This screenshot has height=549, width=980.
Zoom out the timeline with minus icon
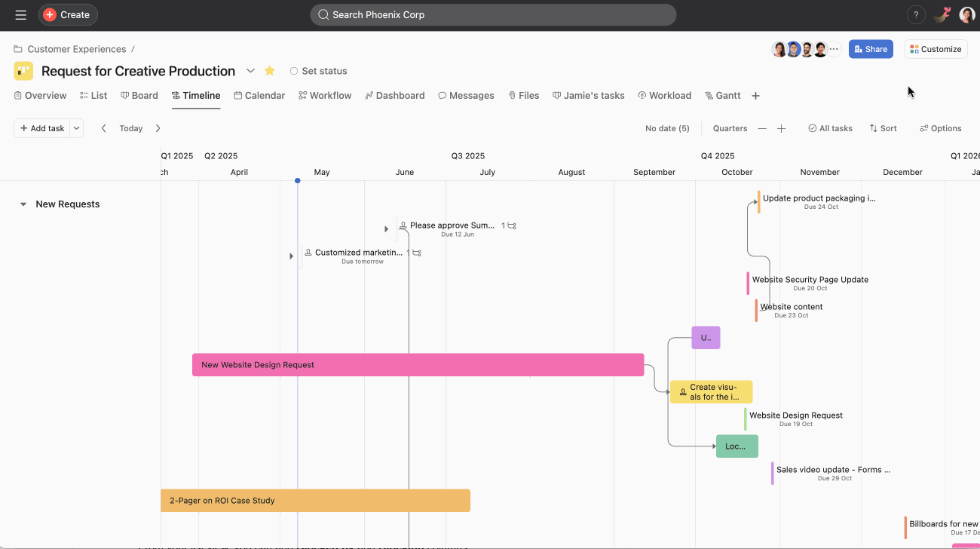[764, 128]
